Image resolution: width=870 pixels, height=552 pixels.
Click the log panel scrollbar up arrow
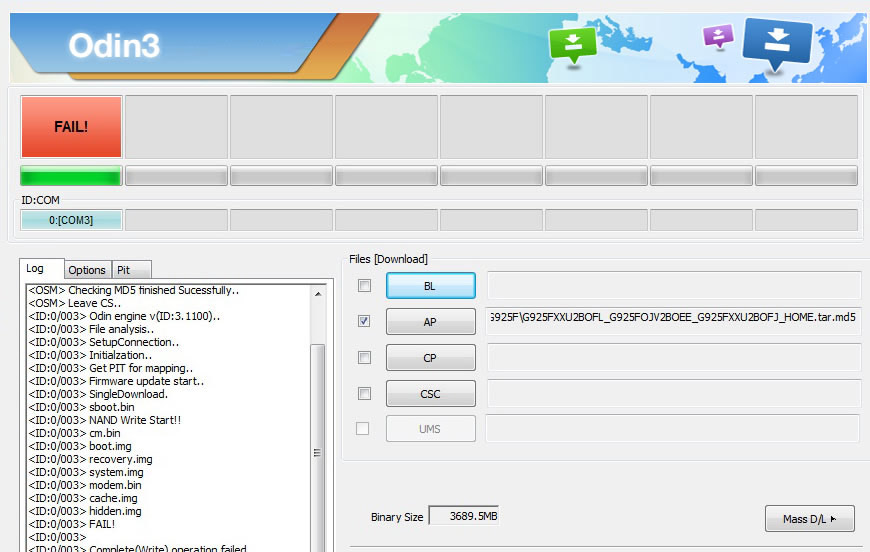pyautogui.click(x=318, y=294)
